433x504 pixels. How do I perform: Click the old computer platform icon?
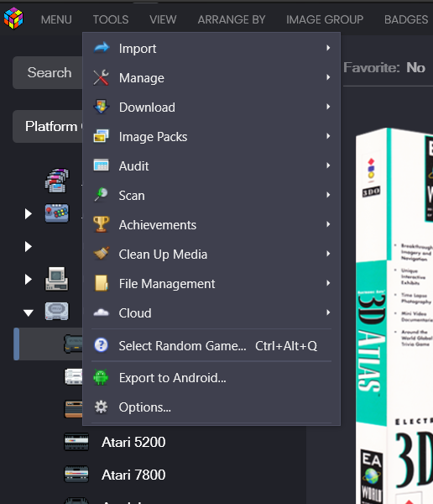(57, 279)
